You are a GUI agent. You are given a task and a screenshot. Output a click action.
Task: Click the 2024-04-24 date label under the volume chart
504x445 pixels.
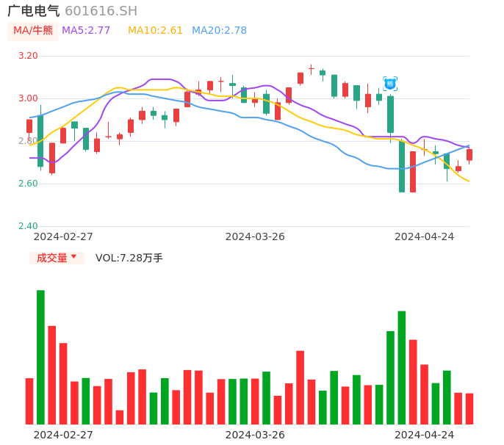424,435
